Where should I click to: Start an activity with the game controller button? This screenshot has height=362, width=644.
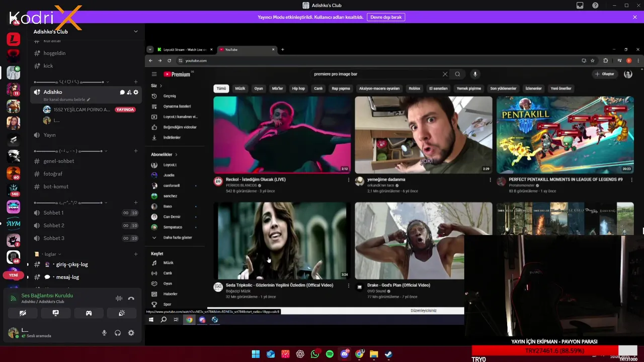coord(89,313)
